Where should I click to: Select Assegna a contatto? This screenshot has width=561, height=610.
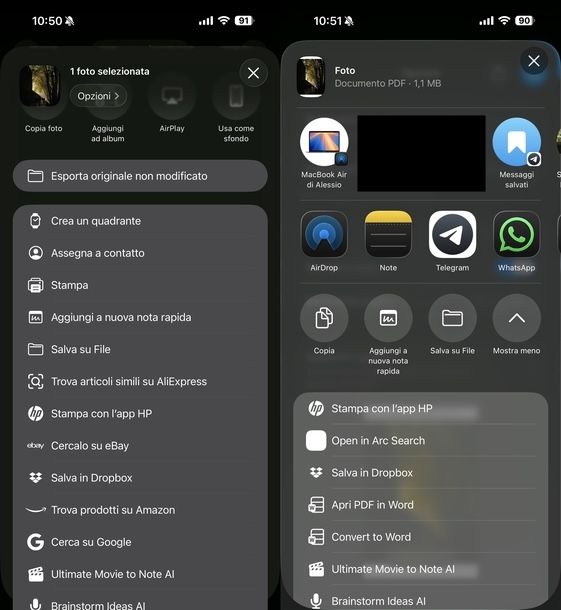[x=140, y=253]
